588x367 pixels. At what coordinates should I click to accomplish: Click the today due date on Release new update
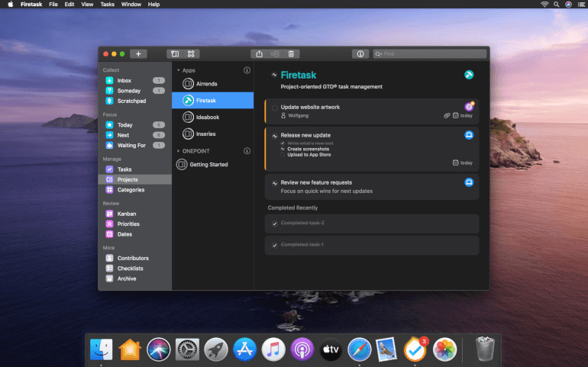click(x=462, y=163)
